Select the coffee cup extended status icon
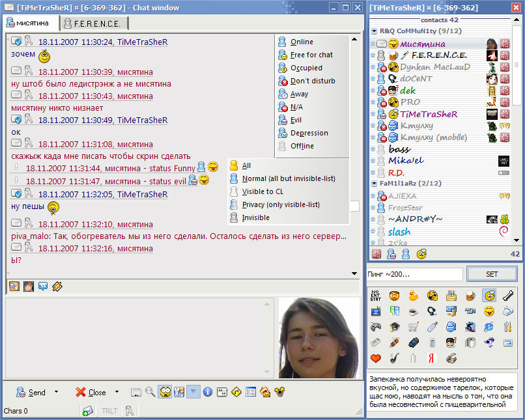 (x=413, y=311)
